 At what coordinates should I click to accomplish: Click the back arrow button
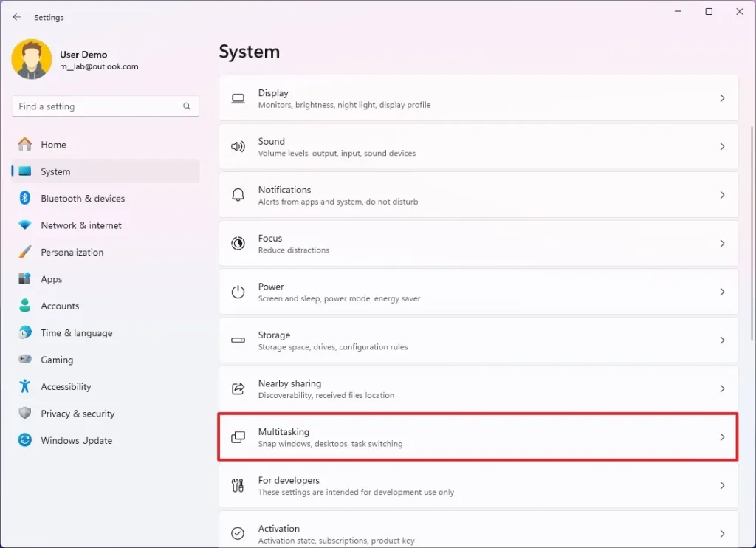pos(16,17)
